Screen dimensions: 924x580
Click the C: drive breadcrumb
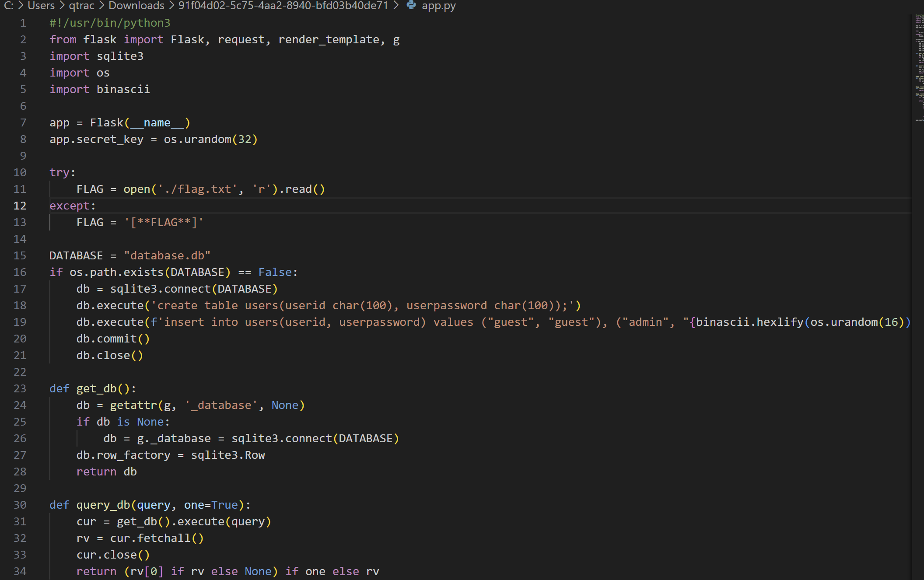pyautogui.click(x=9, y=5)
